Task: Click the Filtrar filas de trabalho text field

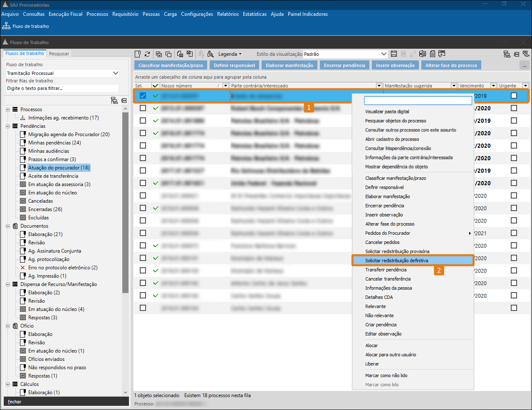Action: (x=62, y=88)
